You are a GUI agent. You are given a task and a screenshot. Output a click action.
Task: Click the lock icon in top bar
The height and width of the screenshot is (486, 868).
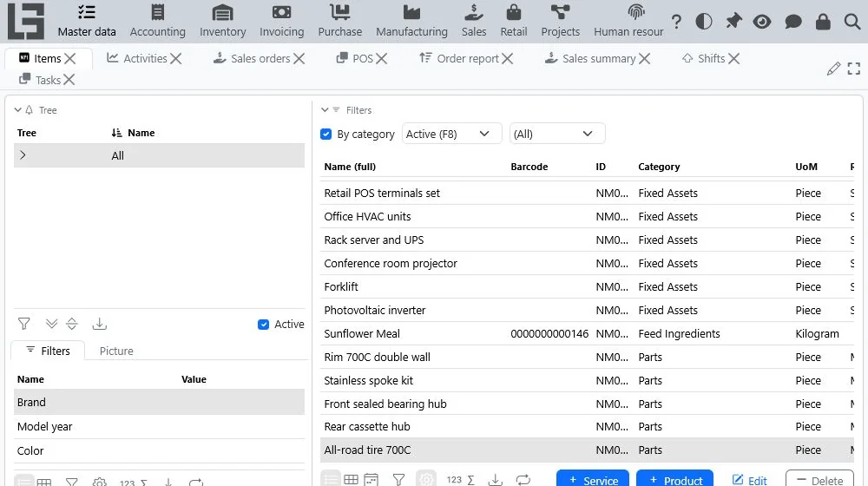click(823, 22)
